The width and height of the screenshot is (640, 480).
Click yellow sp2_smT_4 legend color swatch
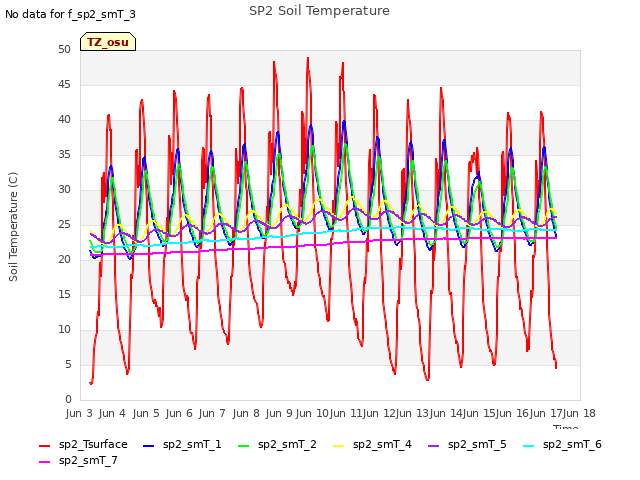(x=338, y=446)
